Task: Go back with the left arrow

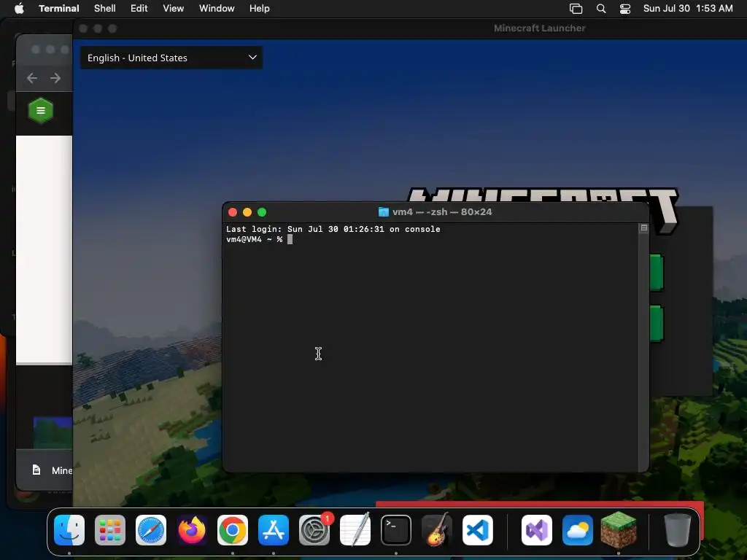Action: (x=32, y=78)
